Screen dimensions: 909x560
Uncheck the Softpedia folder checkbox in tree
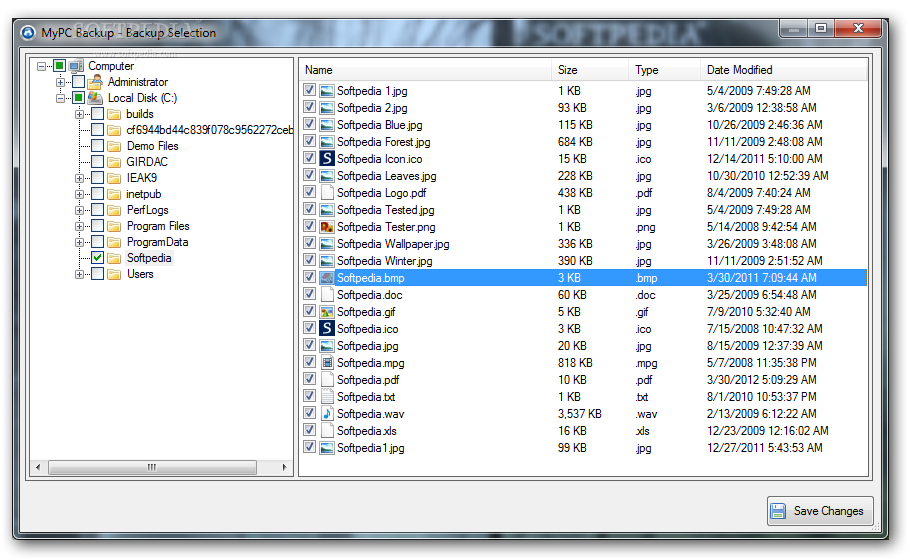(x=97, y=258)
